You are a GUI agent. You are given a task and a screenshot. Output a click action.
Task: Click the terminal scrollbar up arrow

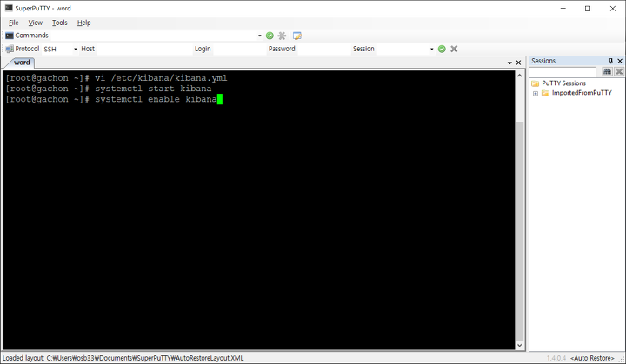click(519, 76)
